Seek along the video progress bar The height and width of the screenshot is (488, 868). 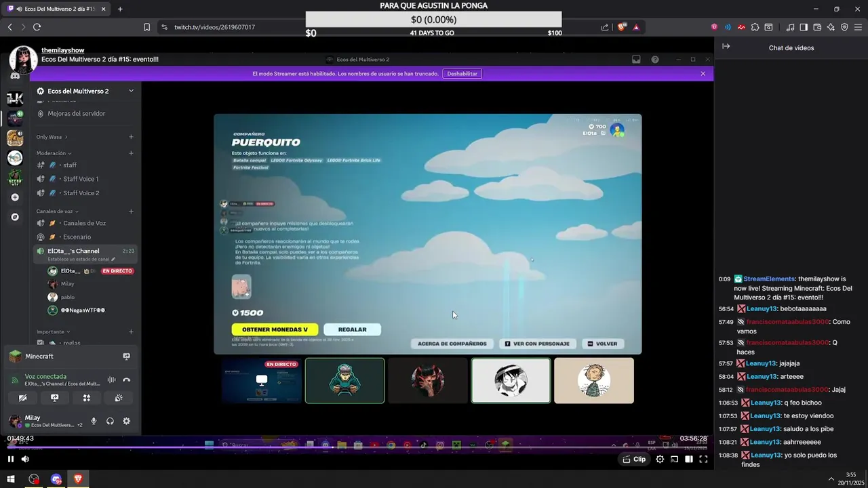point(357,447)
